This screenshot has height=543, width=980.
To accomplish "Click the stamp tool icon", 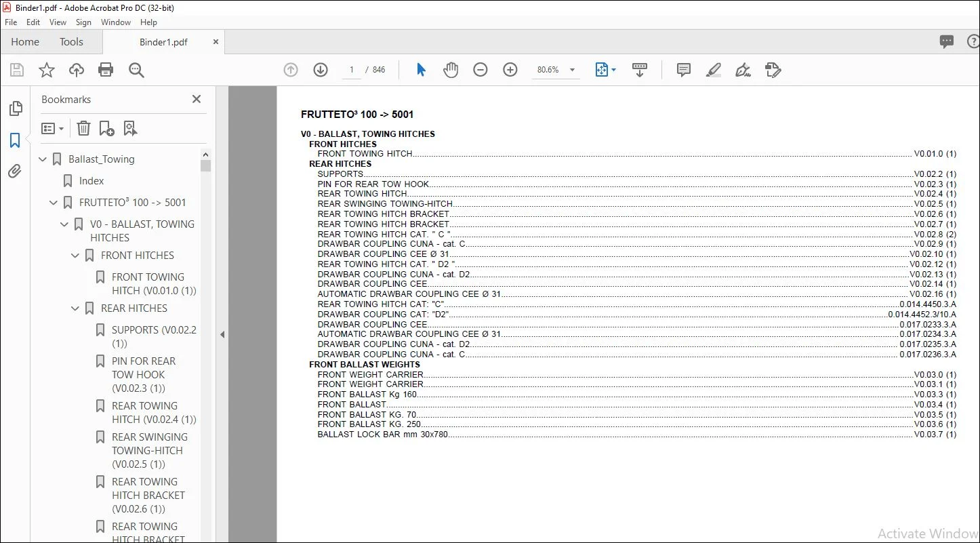I will (773, 70).
